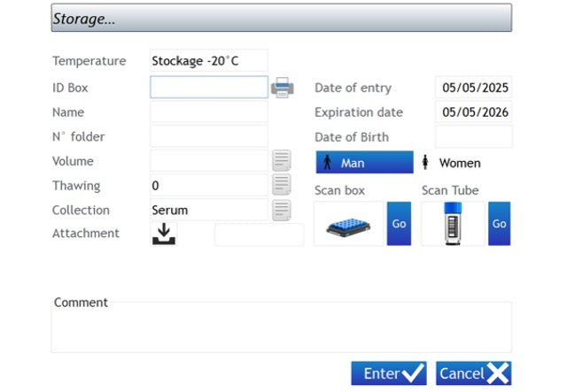Open the list icon beside Collection field

(x=281, y=210)
